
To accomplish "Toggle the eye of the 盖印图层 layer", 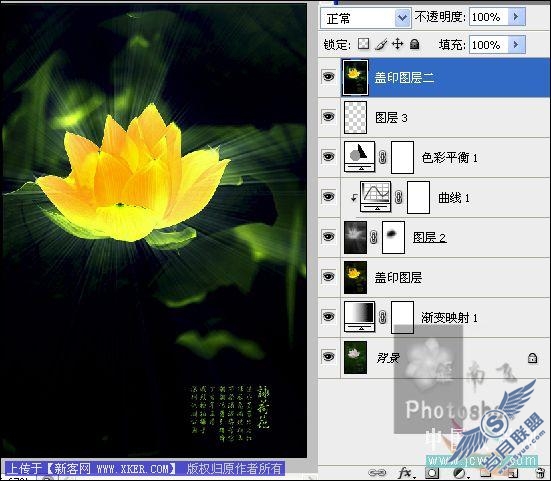I will 329,277.
